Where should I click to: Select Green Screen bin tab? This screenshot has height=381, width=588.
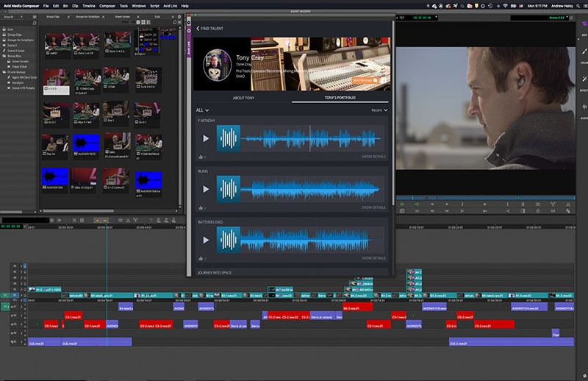[x=122, y=17]
